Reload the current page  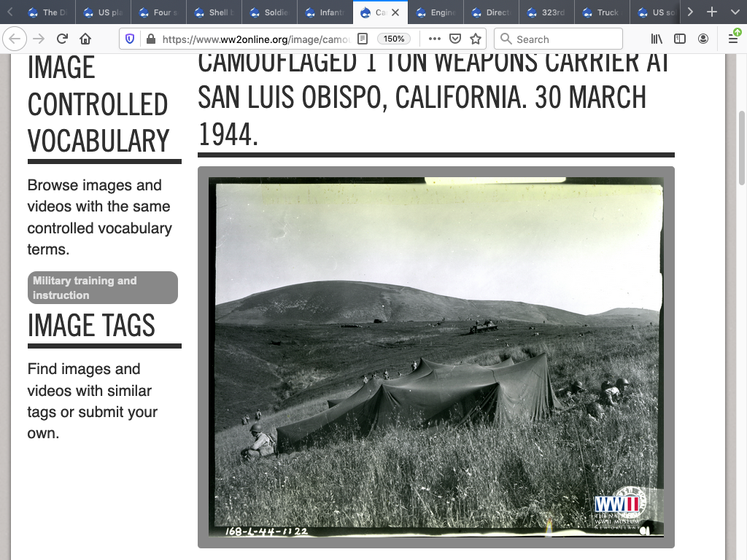tap(63, 39)
